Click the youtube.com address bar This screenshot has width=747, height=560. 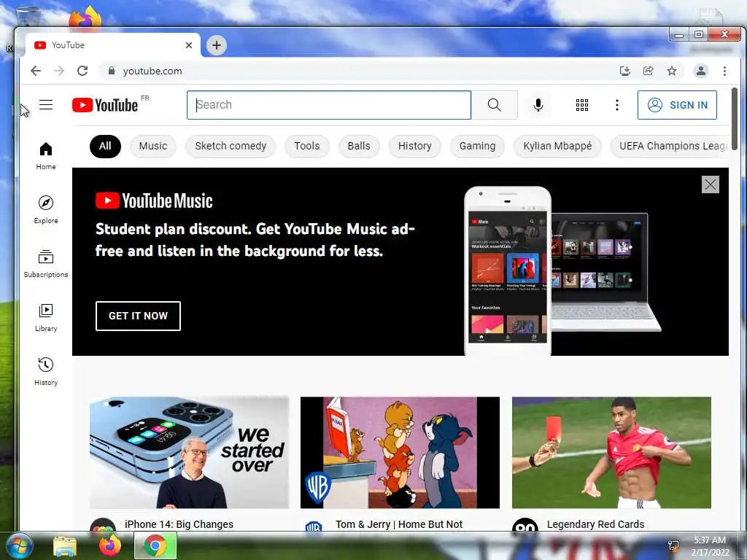[357, 71]
